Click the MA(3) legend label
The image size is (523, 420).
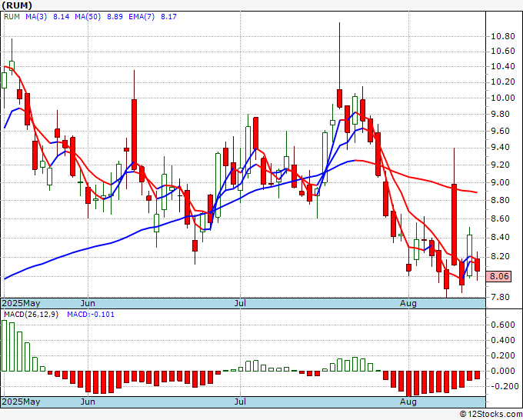pyautogui.click(x=36, y=17)
